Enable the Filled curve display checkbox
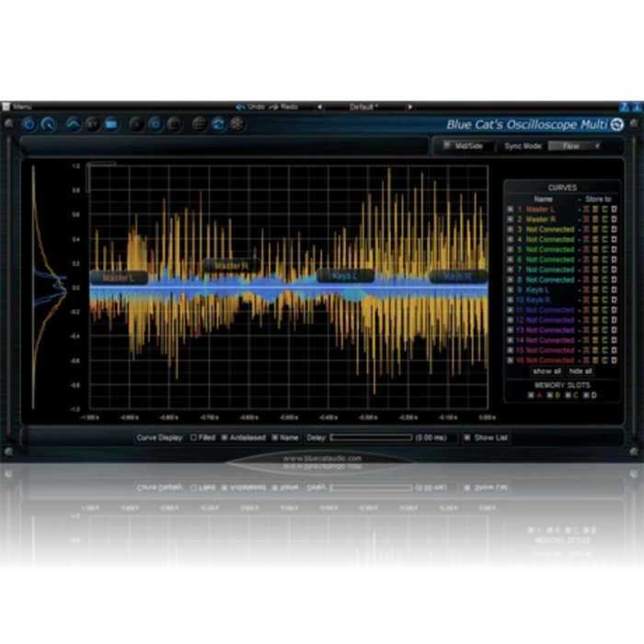644x644 pixels. (x=193, y=438)
